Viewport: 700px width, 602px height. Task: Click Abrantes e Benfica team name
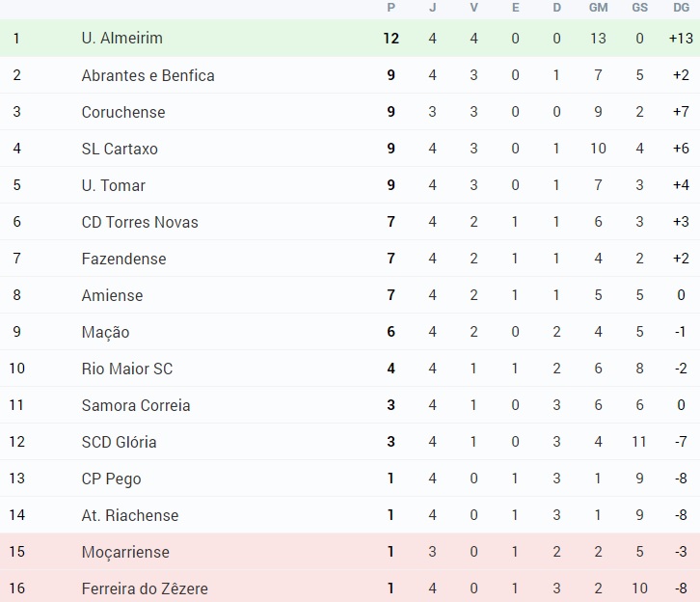point(148,75)
